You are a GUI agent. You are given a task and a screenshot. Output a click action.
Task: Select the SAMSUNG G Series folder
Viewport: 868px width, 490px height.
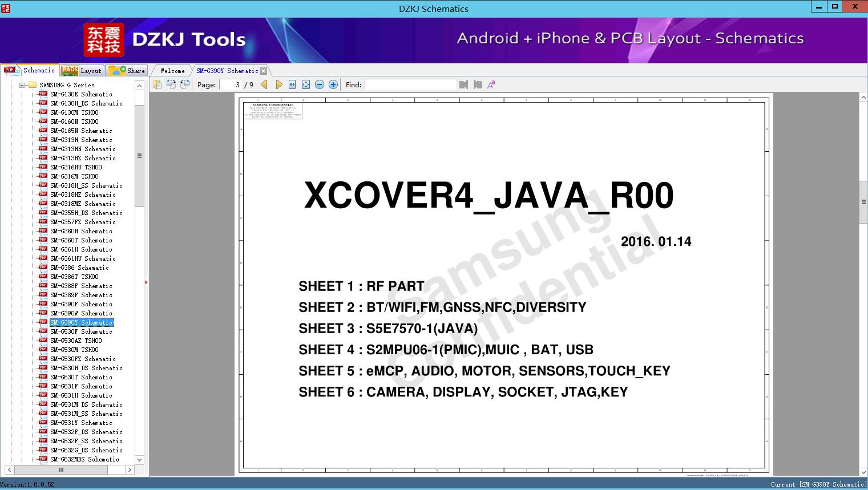67,85
